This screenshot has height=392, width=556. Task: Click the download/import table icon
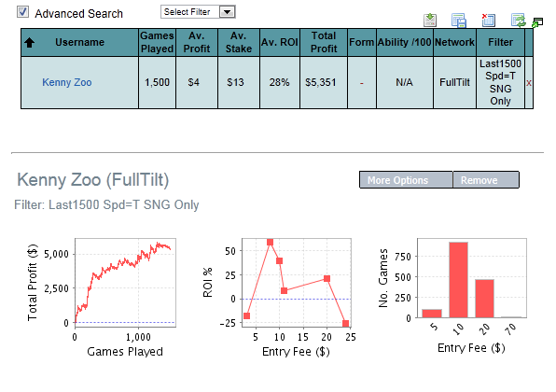430,21
